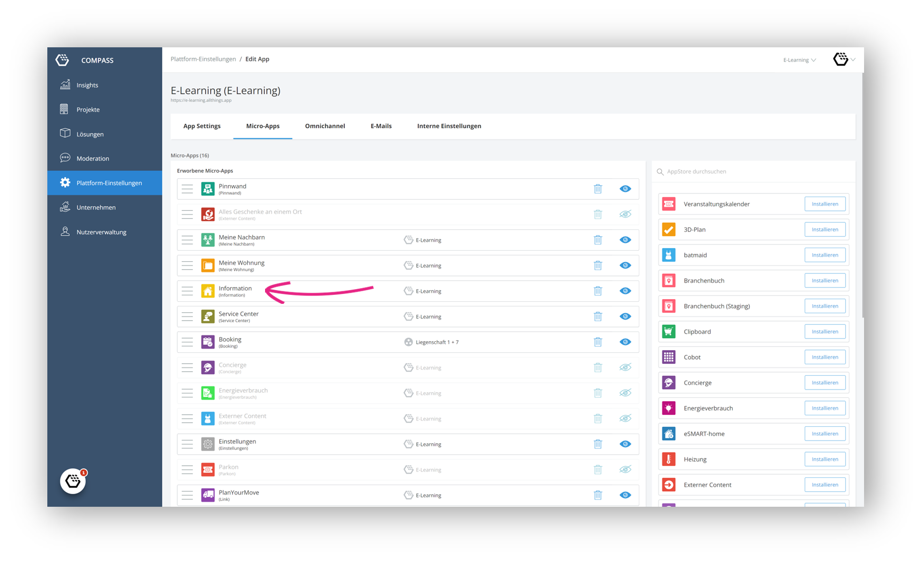This screenshot has height=563, width=924.
Task: Install Concierge from the AppStore list
Action: pyautogui.click(x=825, y=383)
